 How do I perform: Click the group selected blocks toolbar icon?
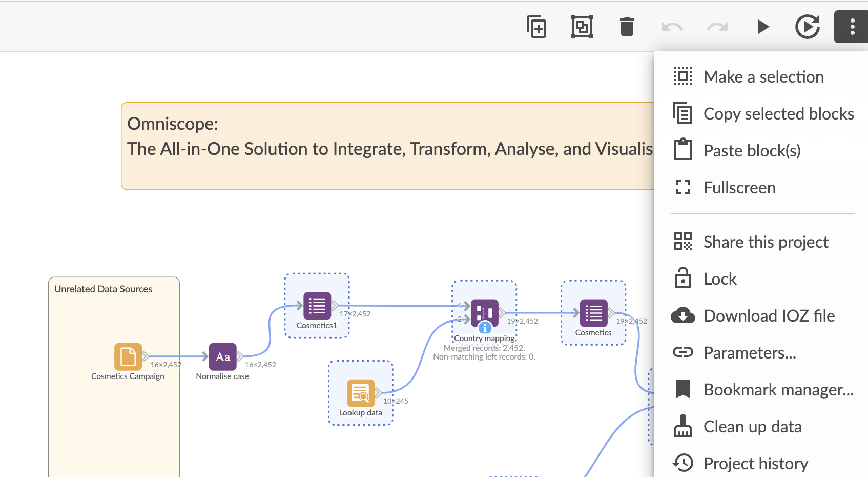tap(582, 27)
